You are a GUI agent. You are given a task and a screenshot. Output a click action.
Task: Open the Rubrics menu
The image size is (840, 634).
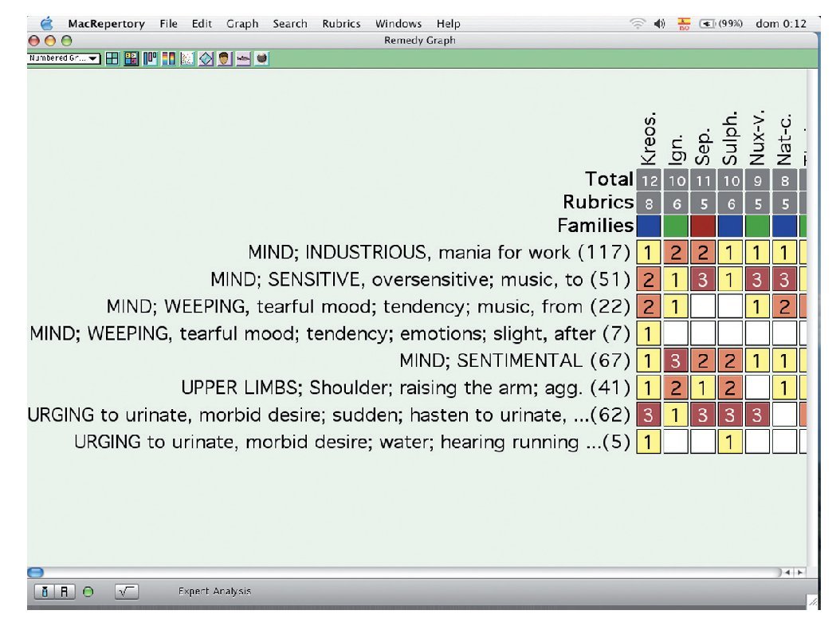pyautogui.click(x=341, y=24)
